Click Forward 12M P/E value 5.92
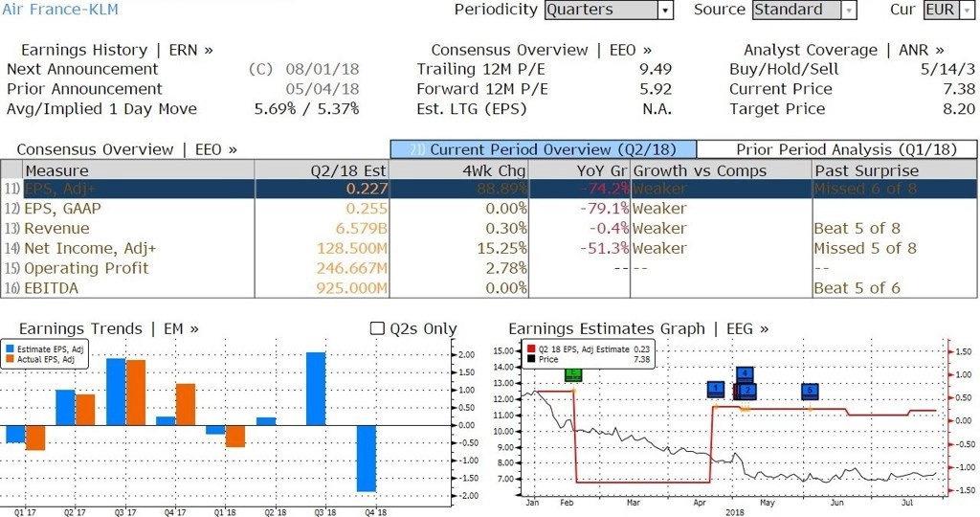Viewport: 980px width, 517px height. [656, 89]
